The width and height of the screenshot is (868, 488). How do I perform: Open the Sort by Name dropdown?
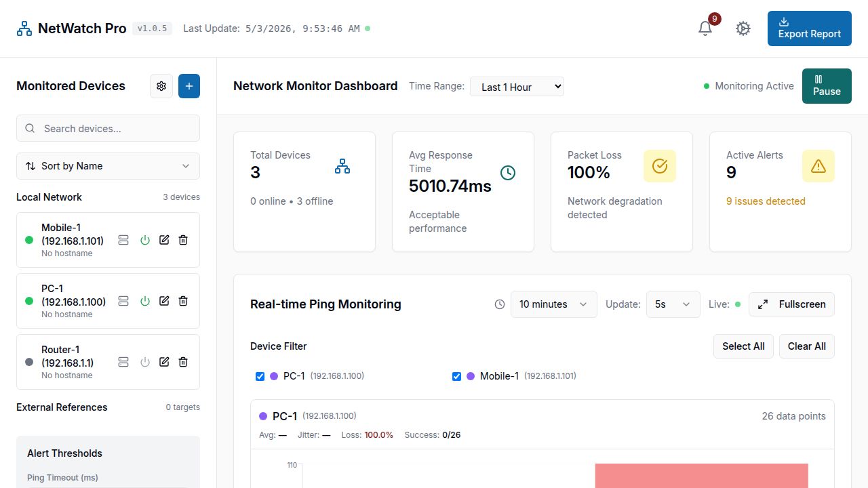108,166
